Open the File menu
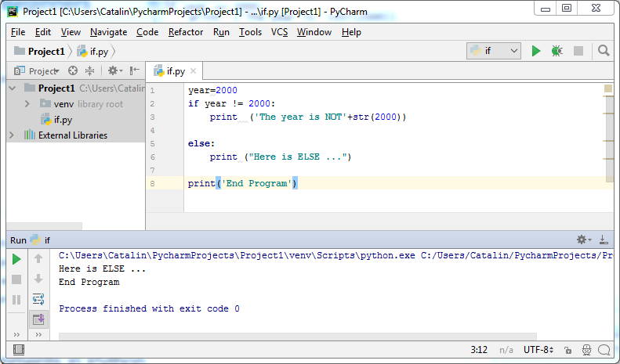620x364 pixels. click(18, 32)
